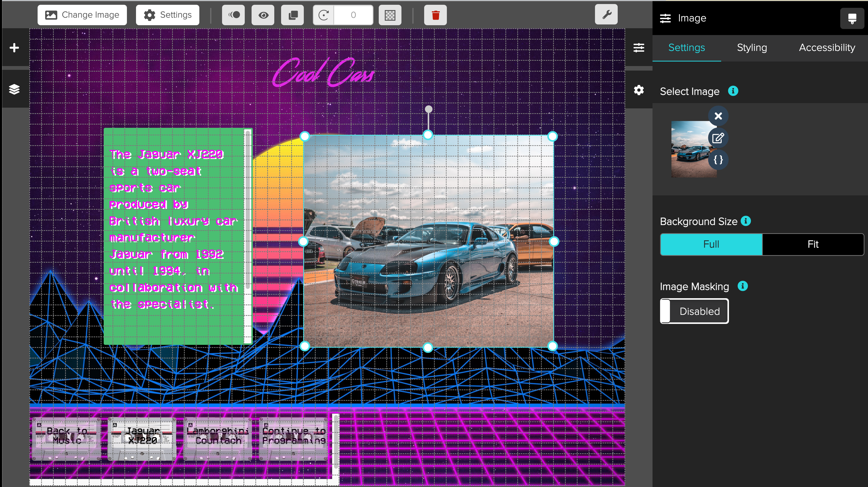Toggle the checkerboard transparency icon

390,15
